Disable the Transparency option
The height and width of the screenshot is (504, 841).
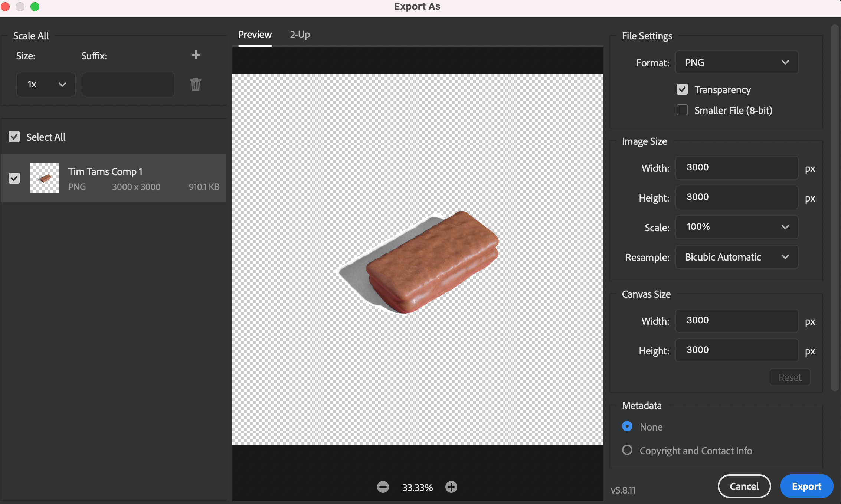pos(682,89)
